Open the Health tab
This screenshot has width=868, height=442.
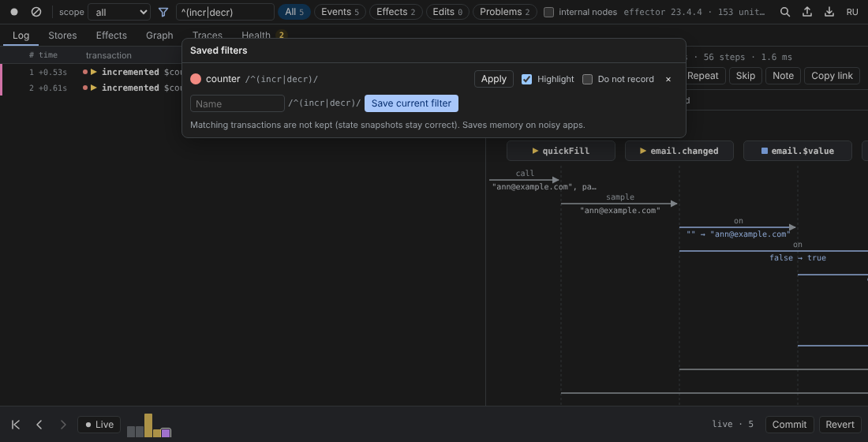coord(263,35)
